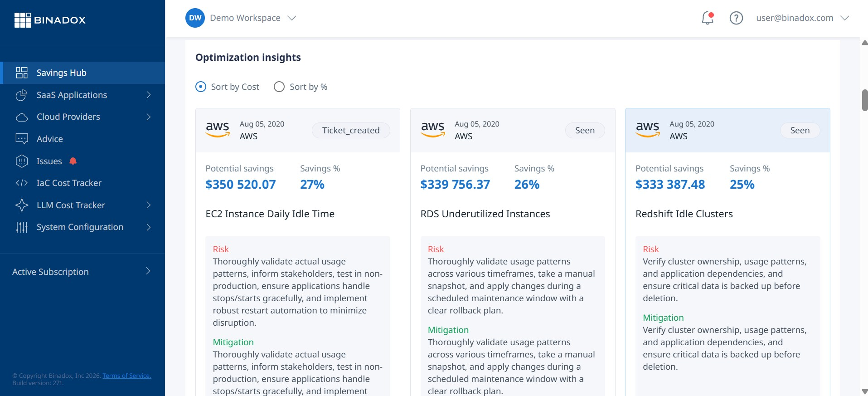
Task: Click the DW workspace avatar
Action: click(195, 18)
